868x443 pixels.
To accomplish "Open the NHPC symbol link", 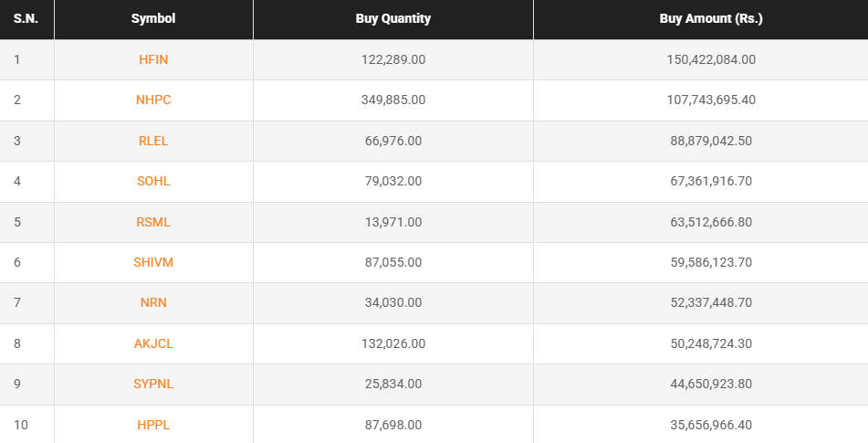I will point(153,100).
